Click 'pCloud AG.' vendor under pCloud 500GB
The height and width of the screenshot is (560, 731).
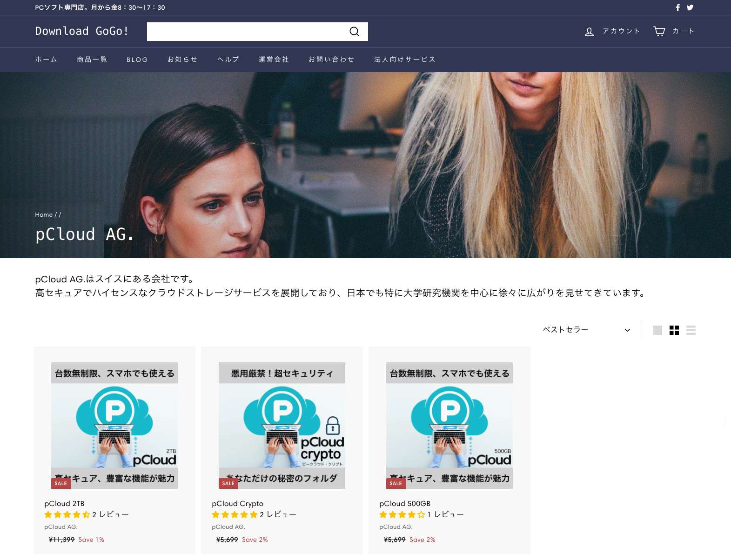tap(396, 527)
